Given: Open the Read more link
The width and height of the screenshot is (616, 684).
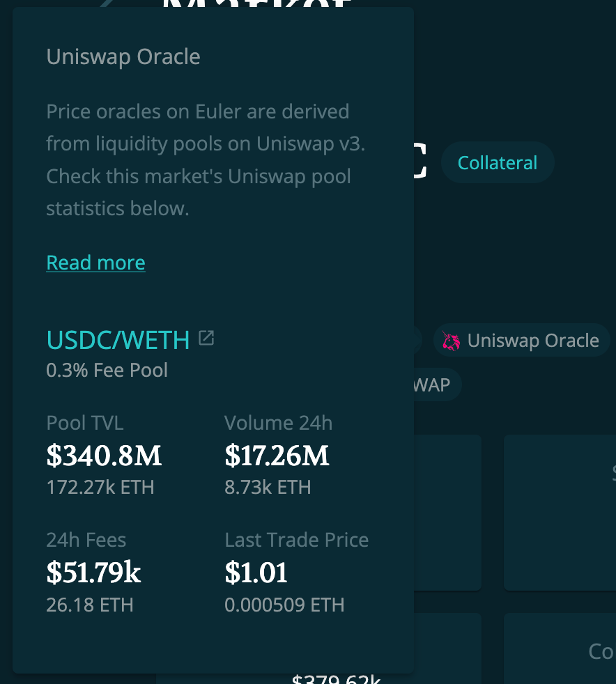Looking at the screenshot, I should pyautogui.click(x=95, y=263).
